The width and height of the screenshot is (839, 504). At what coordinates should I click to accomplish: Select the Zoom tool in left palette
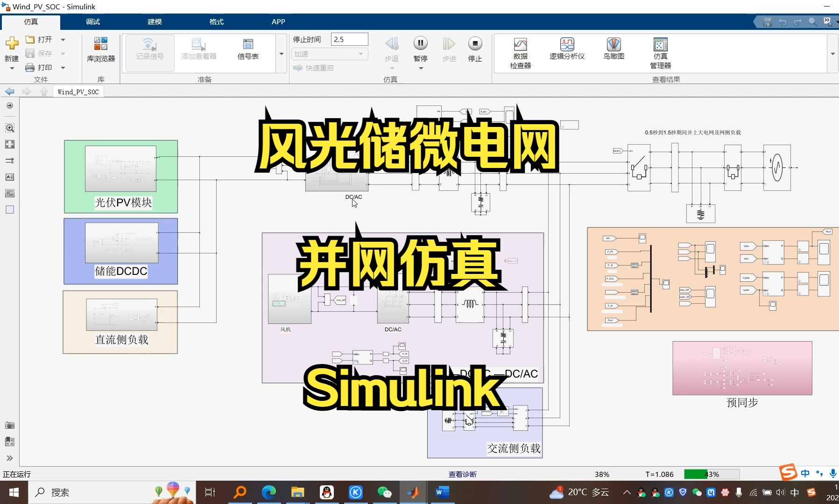[x=9, y=128]
